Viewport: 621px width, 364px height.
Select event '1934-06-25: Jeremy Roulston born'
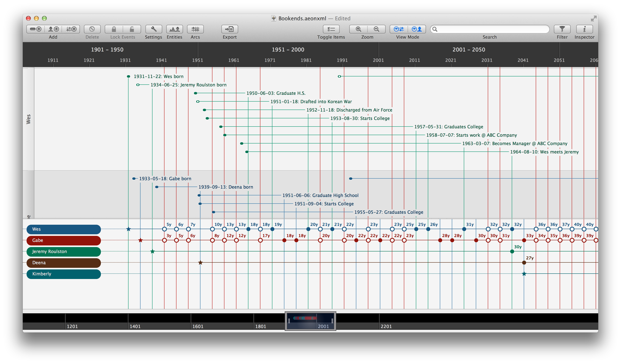(189, 85)
